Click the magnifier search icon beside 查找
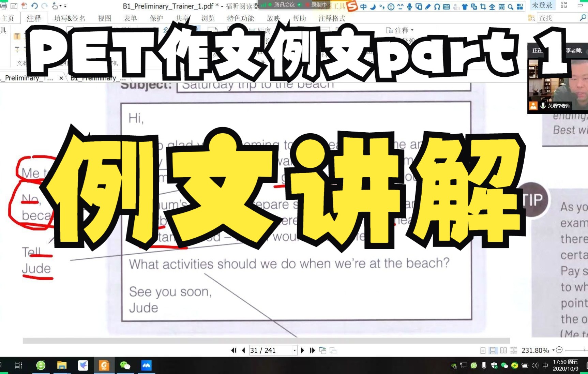The width and height of the screenshot is (588, 374). (583, 18)
